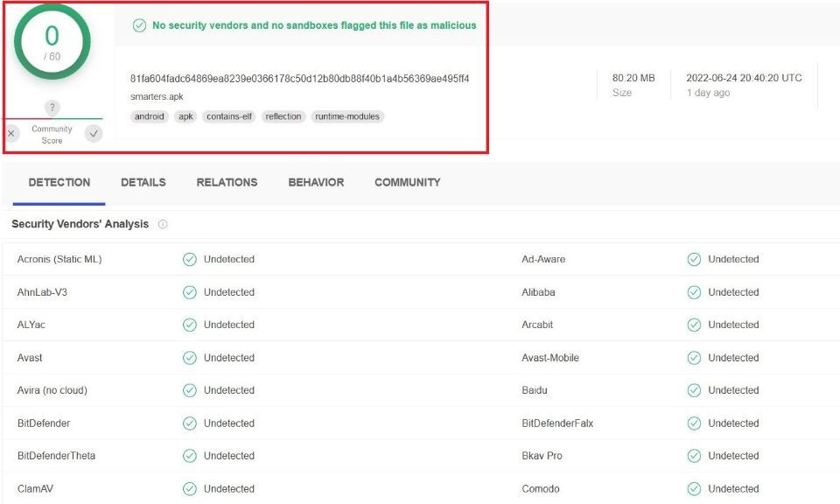The width and height of the screenshot is (840, 504).
Task: Click the ClamAV vendor name
Action: [35, 488]
